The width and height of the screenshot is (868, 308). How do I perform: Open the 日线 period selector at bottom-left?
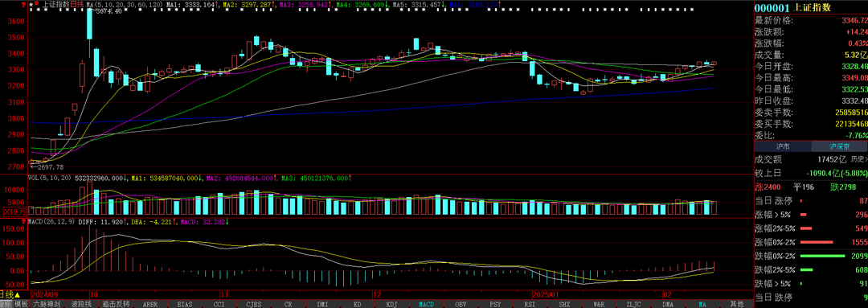pos(10,294)
